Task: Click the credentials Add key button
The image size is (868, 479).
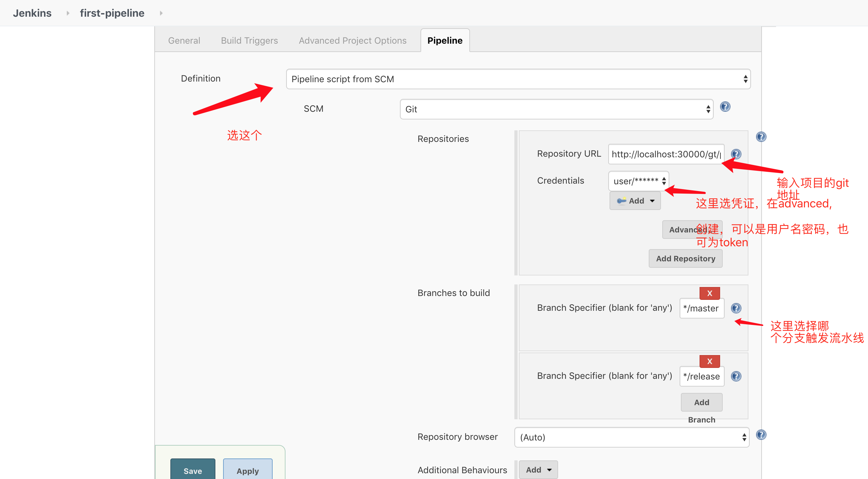Action: click(x=635, y=201)
